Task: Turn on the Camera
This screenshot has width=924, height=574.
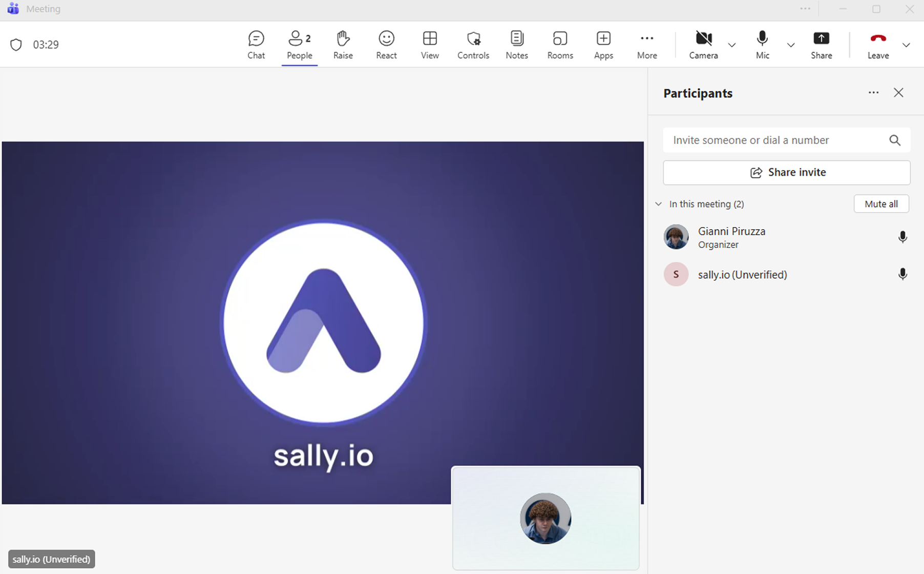Action: click(x=703, y=45)
